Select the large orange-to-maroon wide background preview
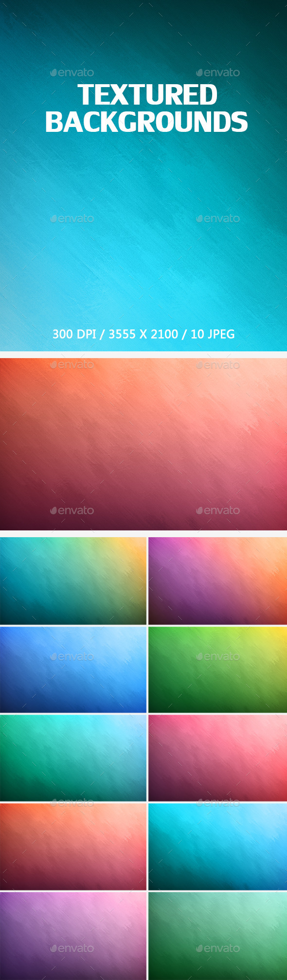Screen dimensions: 287x980 pyautogui.click(x=143, y=444)
